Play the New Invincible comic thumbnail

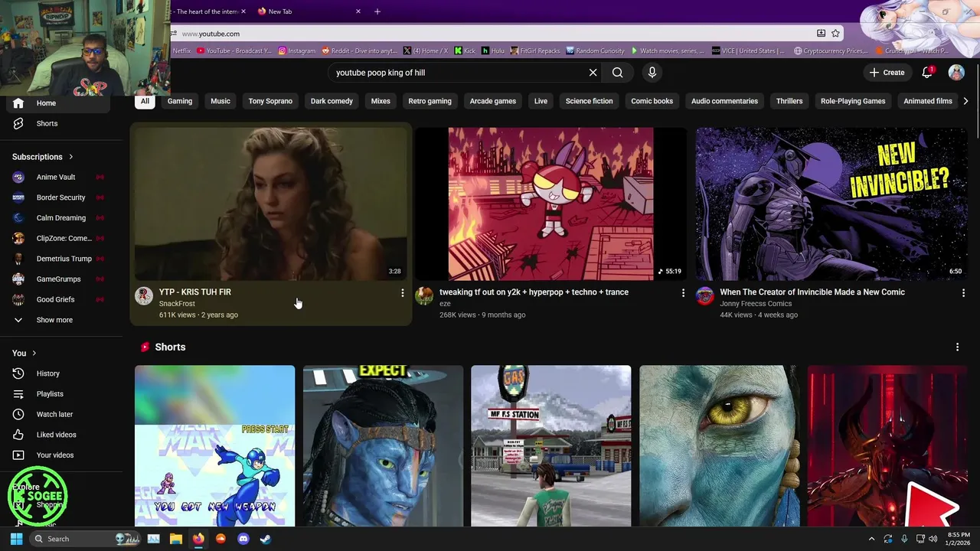pyautogui.click(x=831, y=204)
